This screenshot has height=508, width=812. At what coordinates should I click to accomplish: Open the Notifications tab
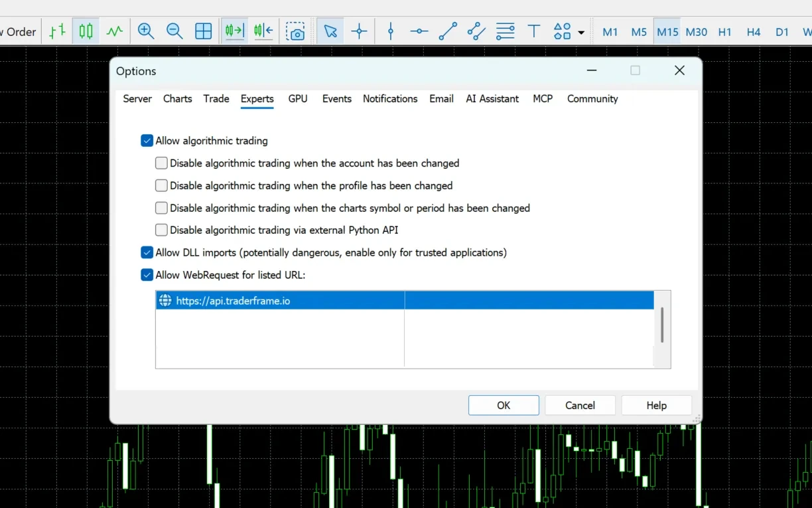(390, 98)
